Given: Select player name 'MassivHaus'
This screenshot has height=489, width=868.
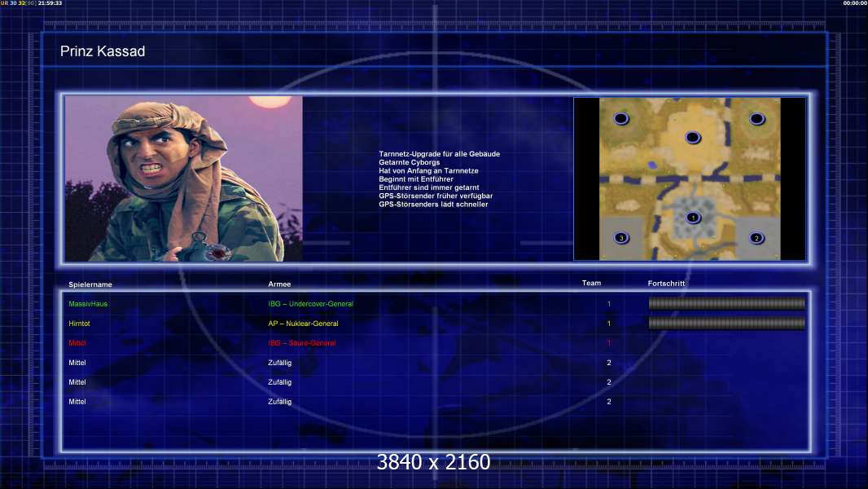Looking at the screenshot, I should [x=88, y=304].
